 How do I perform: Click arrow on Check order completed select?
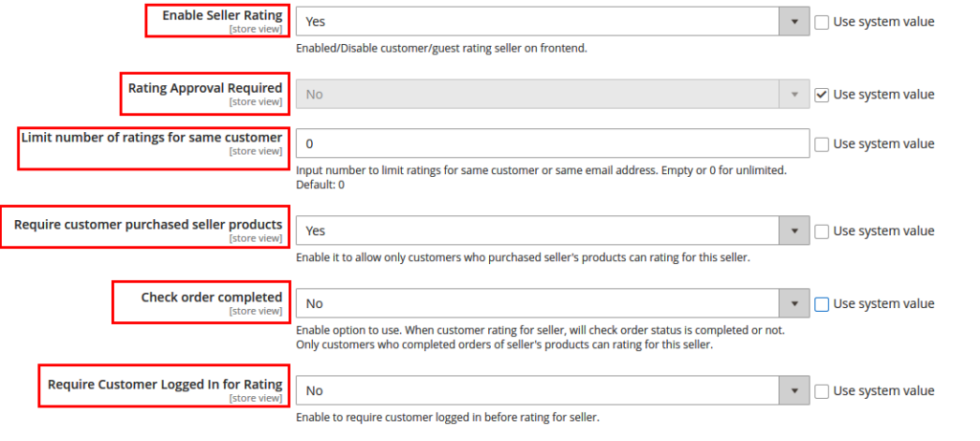[793, 303]
